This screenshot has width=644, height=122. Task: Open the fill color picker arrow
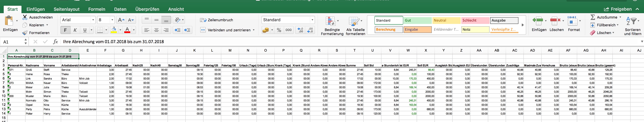pos(120,30)
